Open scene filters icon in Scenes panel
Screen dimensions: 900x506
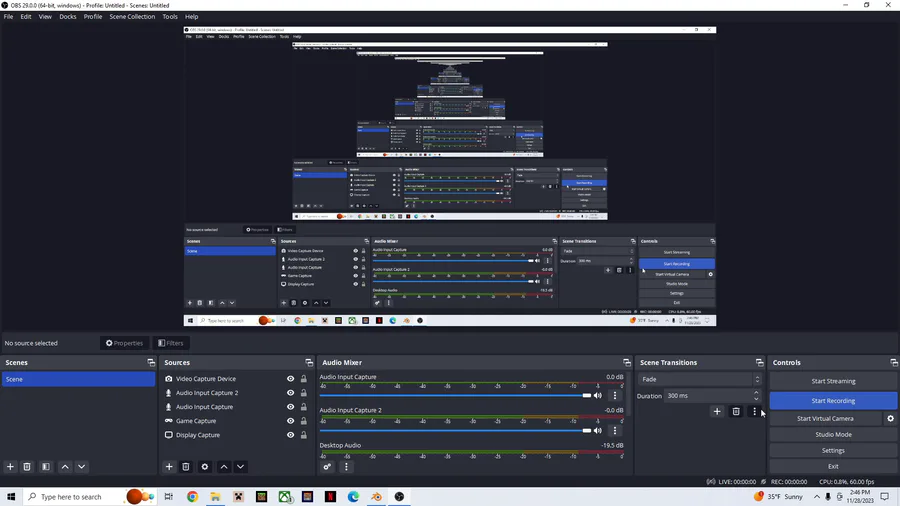(x=46, y=466)
